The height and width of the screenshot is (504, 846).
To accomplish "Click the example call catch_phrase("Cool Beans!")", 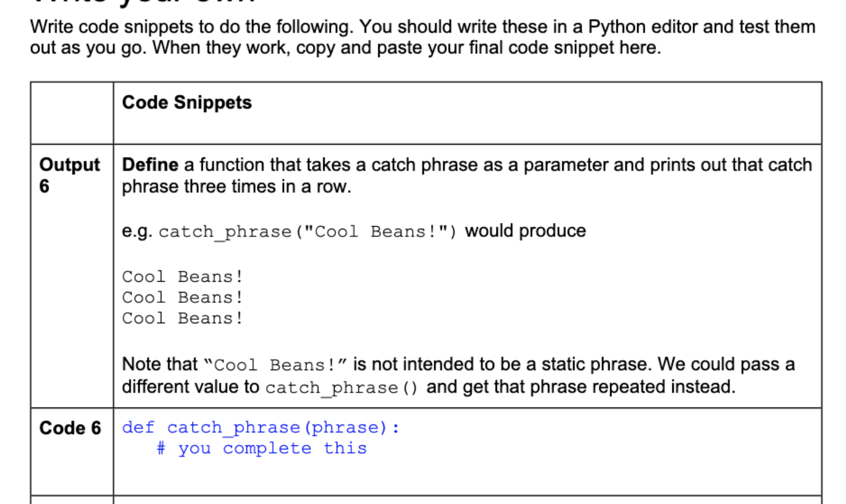I will tap(308, 232).
